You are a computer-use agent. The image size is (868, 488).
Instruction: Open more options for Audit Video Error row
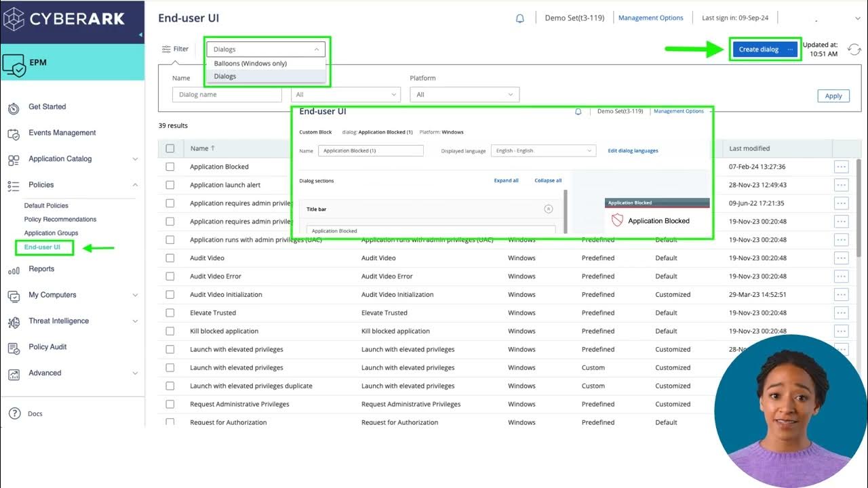pos(842,277)
